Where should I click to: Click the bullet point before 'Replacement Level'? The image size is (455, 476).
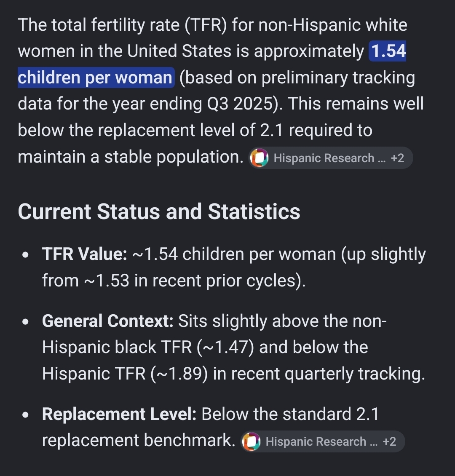coord(26,414)
